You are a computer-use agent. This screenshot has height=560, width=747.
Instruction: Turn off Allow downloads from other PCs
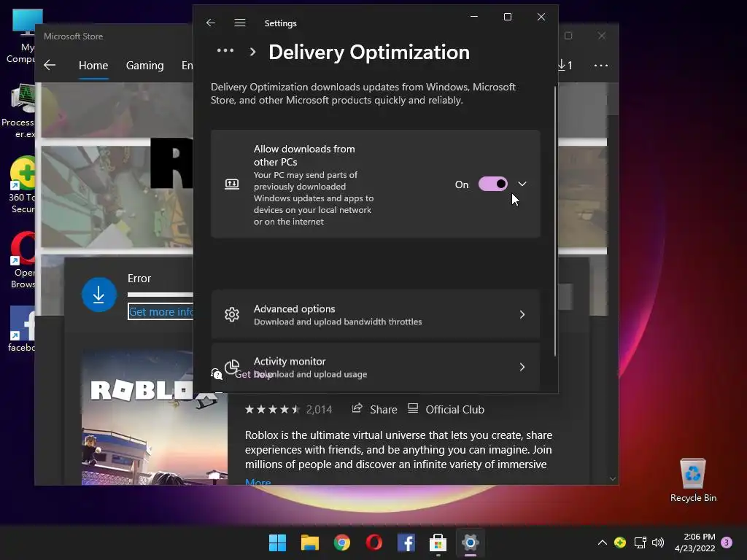coord(493,184)
